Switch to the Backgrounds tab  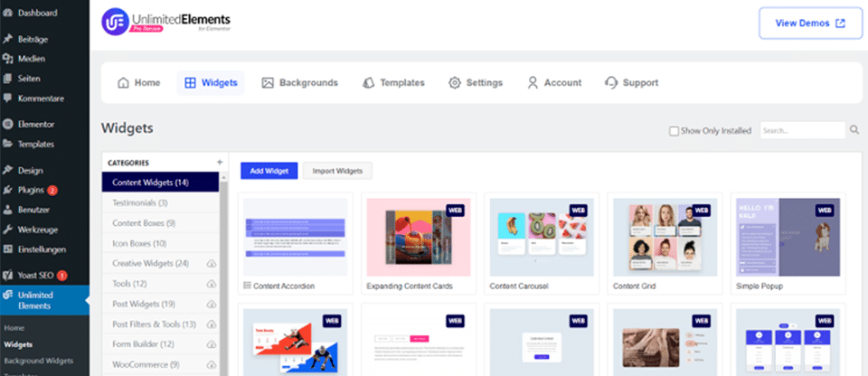pos(299,82)
